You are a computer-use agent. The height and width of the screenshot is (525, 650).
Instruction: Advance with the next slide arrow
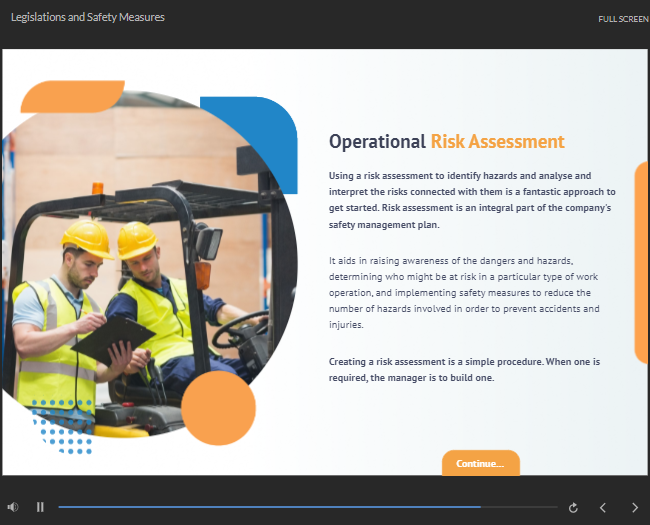point(634,507)
